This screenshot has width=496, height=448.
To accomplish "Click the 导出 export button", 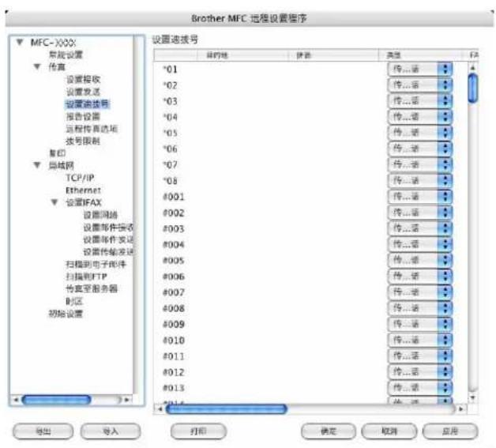I will (43, 431).
